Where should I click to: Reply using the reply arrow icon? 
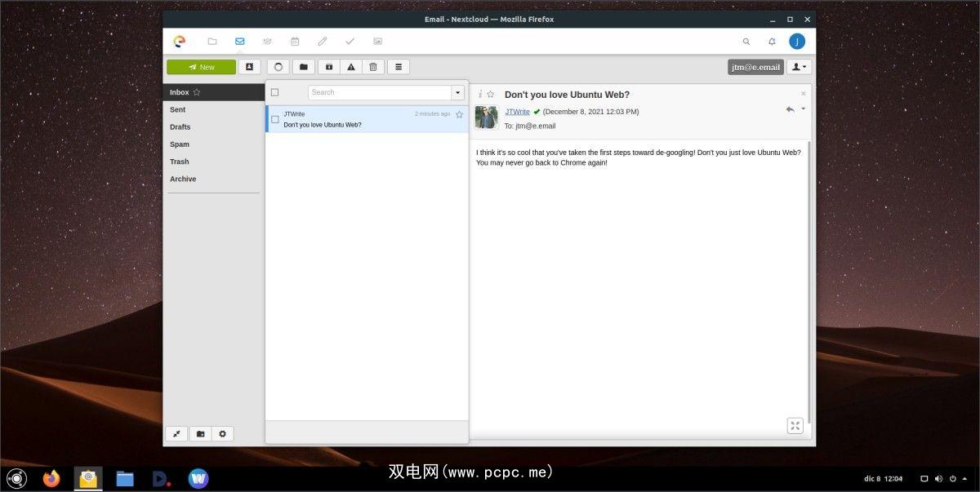[x=790, y=109]
